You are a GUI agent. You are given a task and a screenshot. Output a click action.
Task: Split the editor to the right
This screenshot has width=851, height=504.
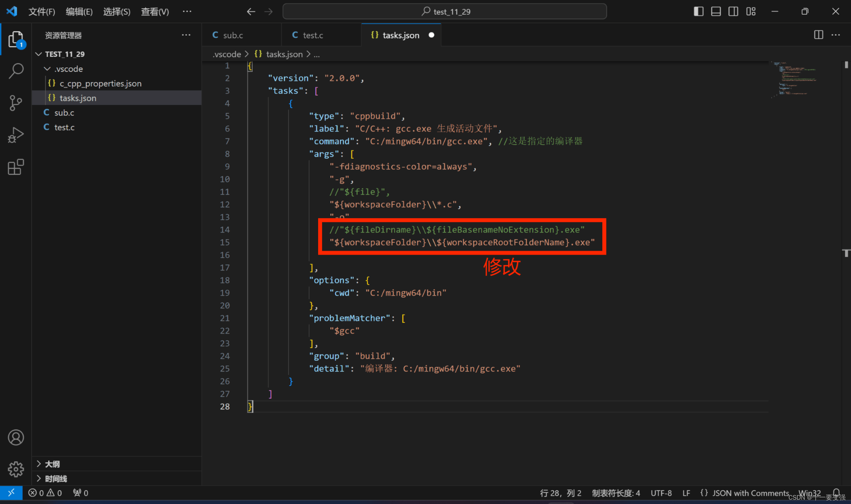point(818,35)
